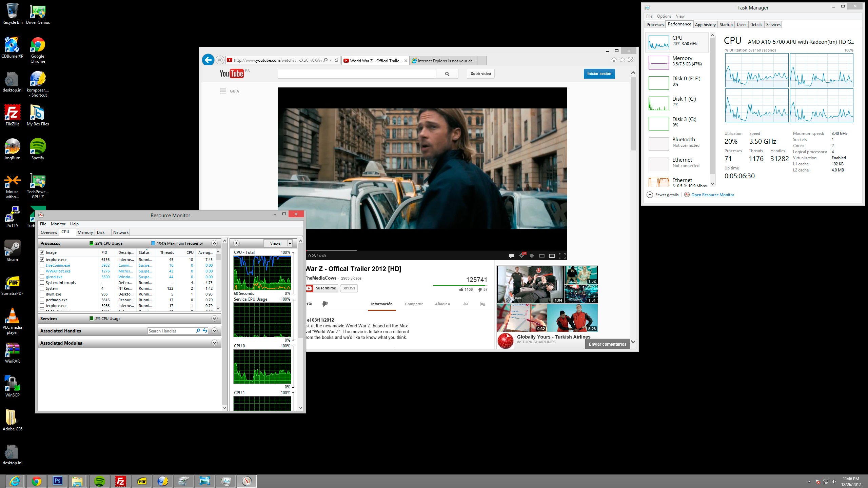Screen dimensions: 868x488
Task: Uncheck the iexplore.exe process checkbox
Action: click(x=42, y=260)
